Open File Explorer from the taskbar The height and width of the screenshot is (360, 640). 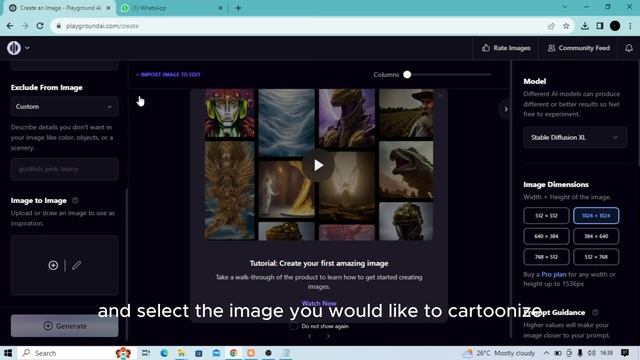pyautogui.click(x=181, y=353)
